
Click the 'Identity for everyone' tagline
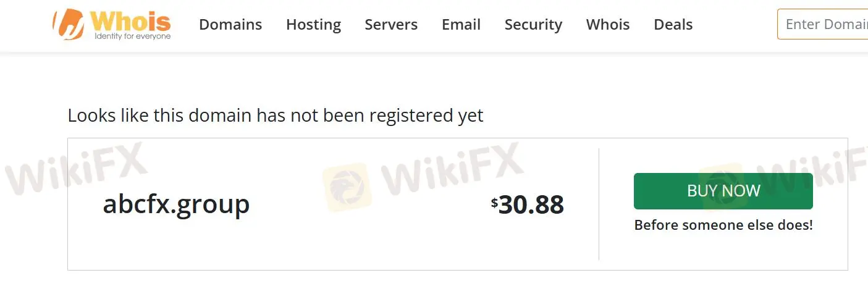tap(132, 36)
